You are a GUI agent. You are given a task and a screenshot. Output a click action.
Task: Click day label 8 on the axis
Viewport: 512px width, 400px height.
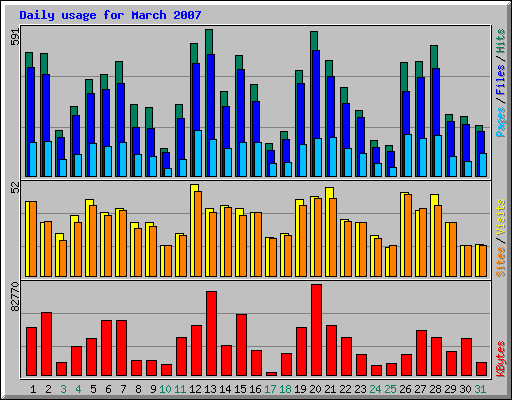[x=138, y=389]
